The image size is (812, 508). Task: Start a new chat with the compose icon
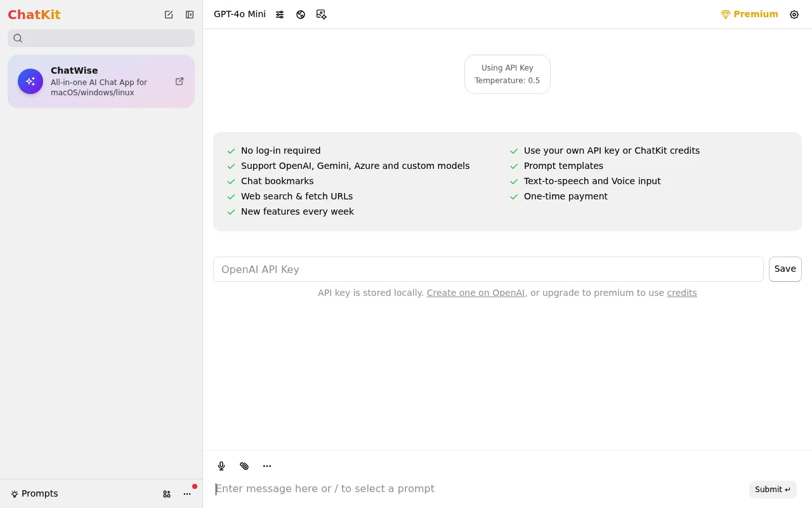pos(169,15)
